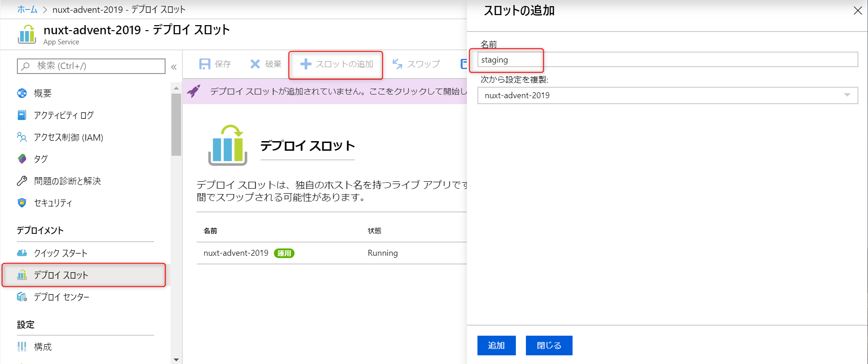Click the 名前 input field containing staging

point(668,60)
